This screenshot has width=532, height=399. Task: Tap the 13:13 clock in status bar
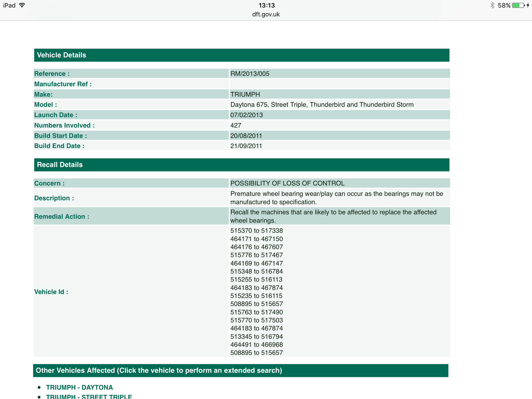[267, 5]
